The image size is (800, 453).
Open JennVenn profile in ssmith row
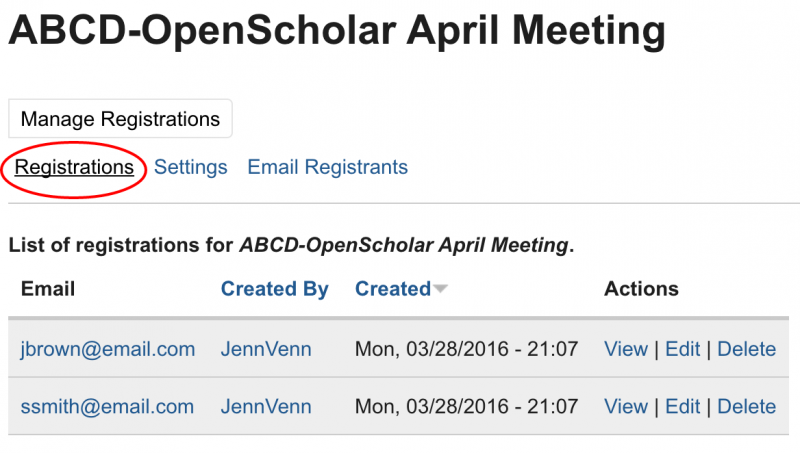coord(266,407)
